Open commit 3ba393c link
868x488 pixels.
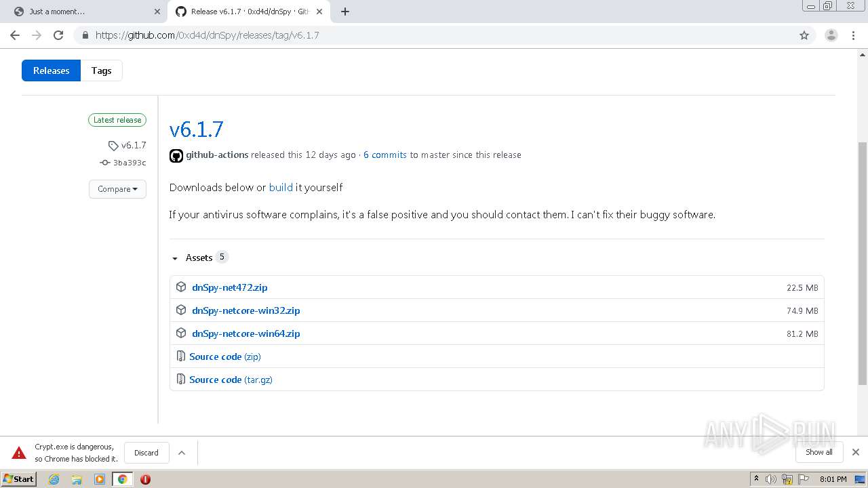point(123,163)
